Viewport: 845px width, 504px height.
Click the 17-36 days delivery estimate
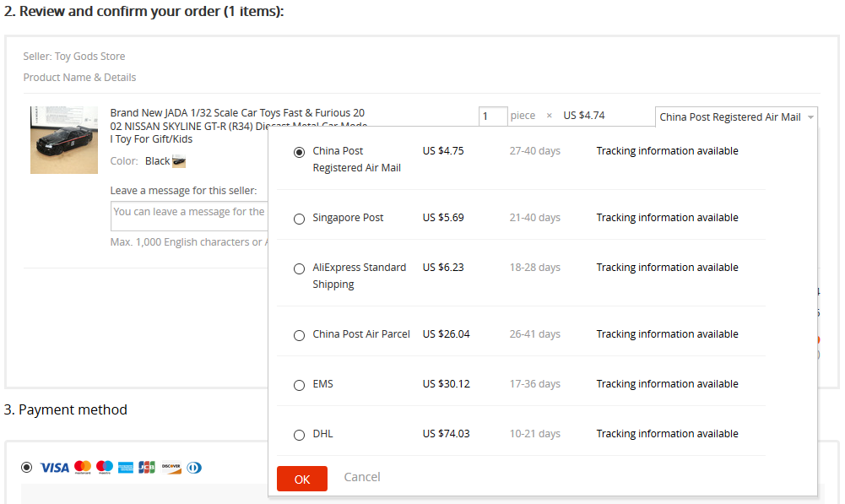[535, 384]
